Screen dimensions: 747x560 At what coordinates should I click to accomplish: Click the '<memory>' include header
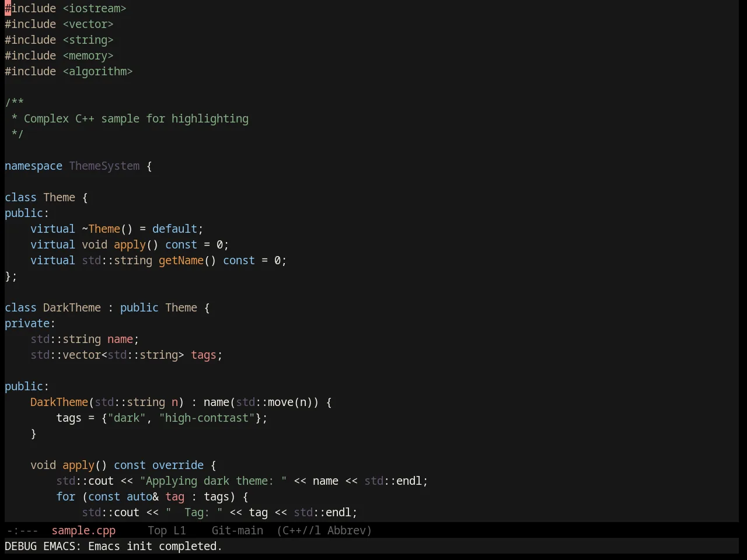pos(88,55)
